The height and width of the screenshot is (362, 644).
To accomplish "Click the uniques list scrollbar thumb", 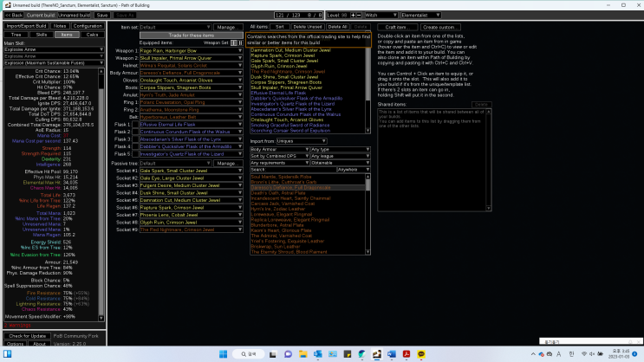I will coord(368,185).
